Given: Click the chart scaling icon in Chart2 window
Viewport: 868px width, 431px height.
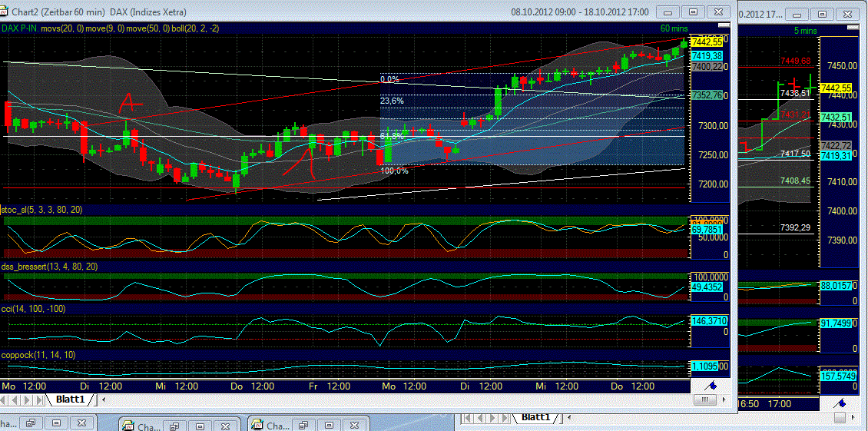Looking at the screenshot, I should [711, 385].
